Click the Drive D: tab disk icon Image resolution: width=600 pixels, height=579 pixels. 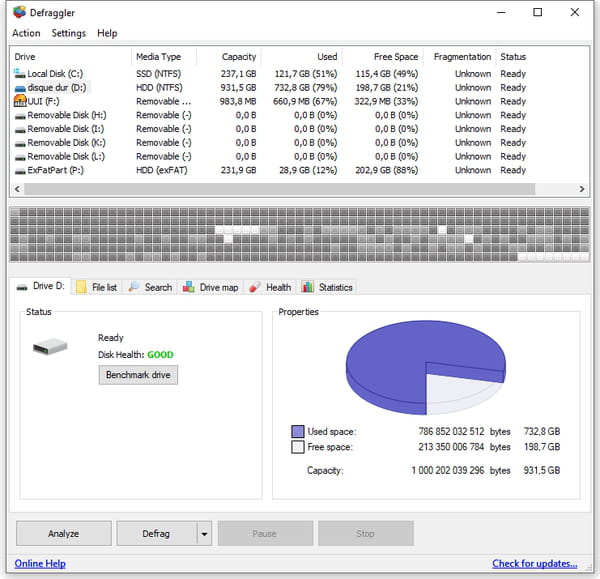22,287
